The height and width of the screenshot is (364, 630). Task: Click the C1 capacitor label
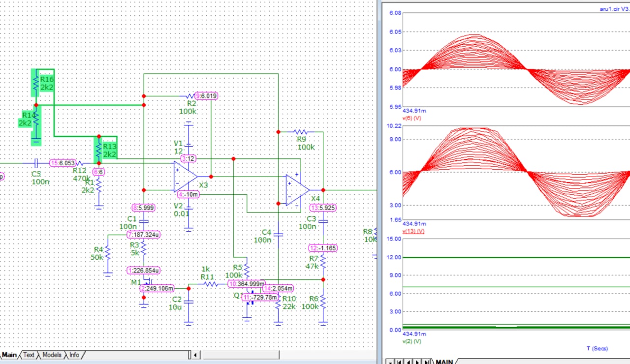[132, 218]
